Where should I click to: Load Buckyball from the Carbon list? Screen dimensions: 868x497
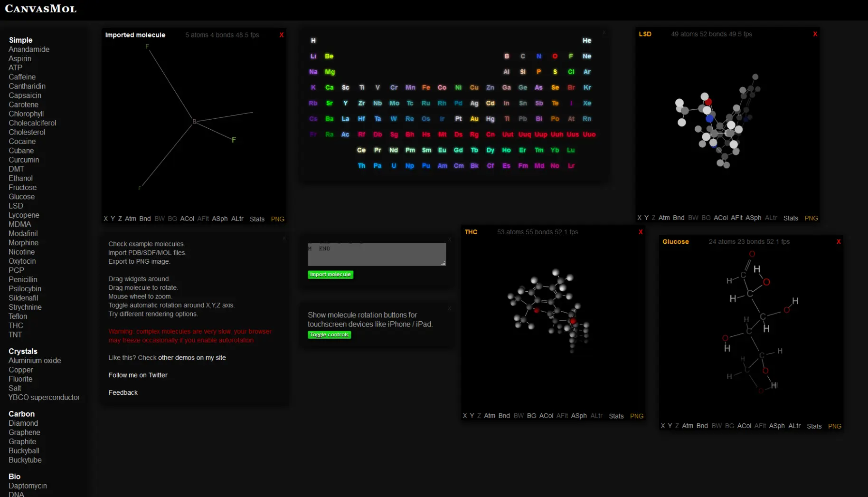24,451
